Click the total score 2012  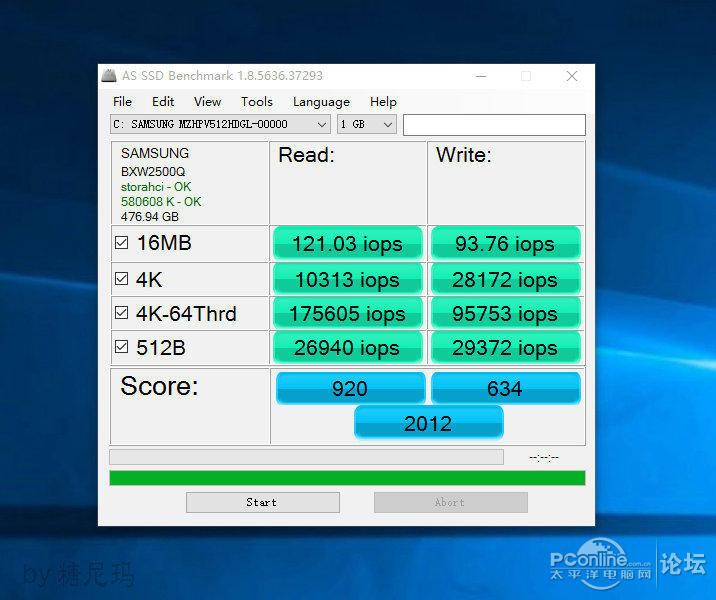pos(428,423)
